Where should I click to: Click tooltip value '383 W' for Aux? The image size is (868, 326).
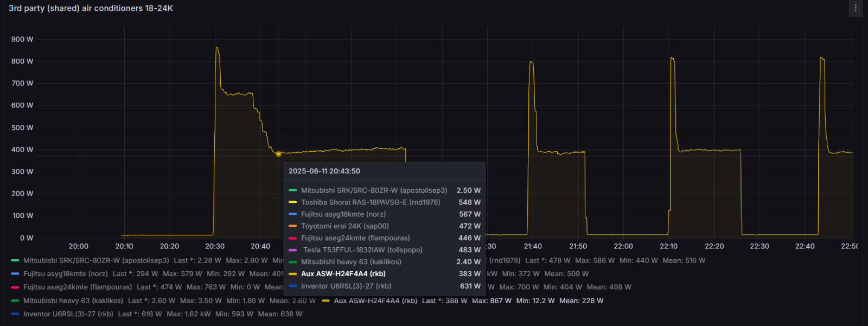[470, 274]
